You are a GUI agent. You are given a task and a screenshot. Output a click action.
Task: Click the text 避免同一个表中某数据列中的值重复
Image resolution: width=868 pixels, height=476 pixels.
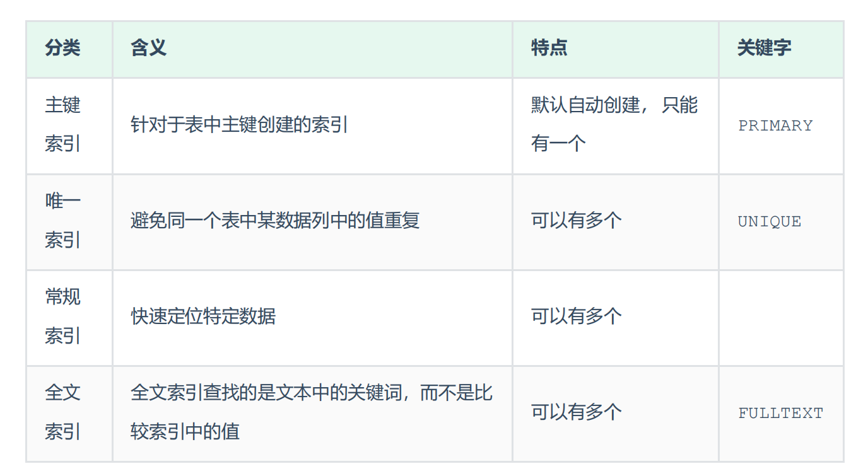tap(275, 221)
